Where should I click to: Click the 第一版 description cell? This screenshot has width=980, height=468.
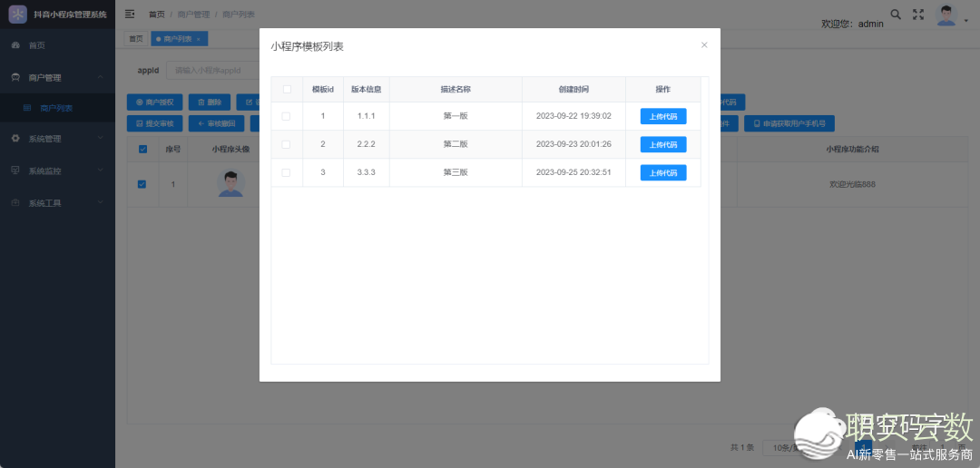pos(456,116)
